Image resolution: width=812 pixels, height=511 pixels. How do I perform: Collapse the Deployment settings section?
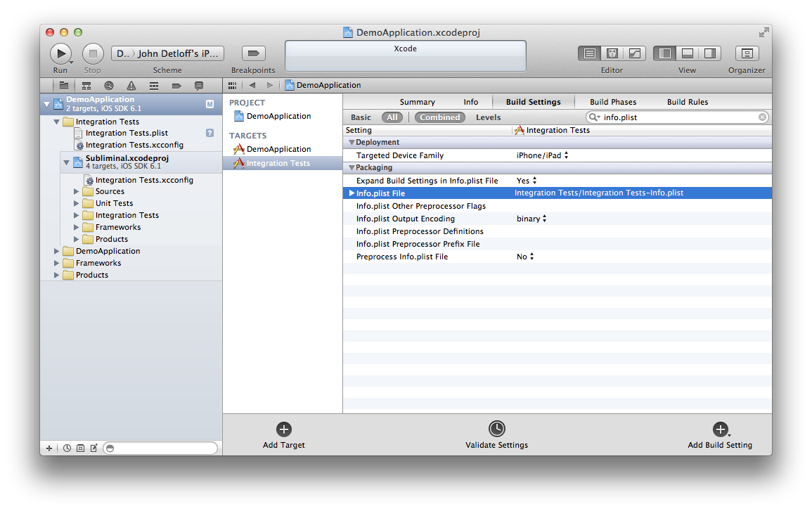352,143
